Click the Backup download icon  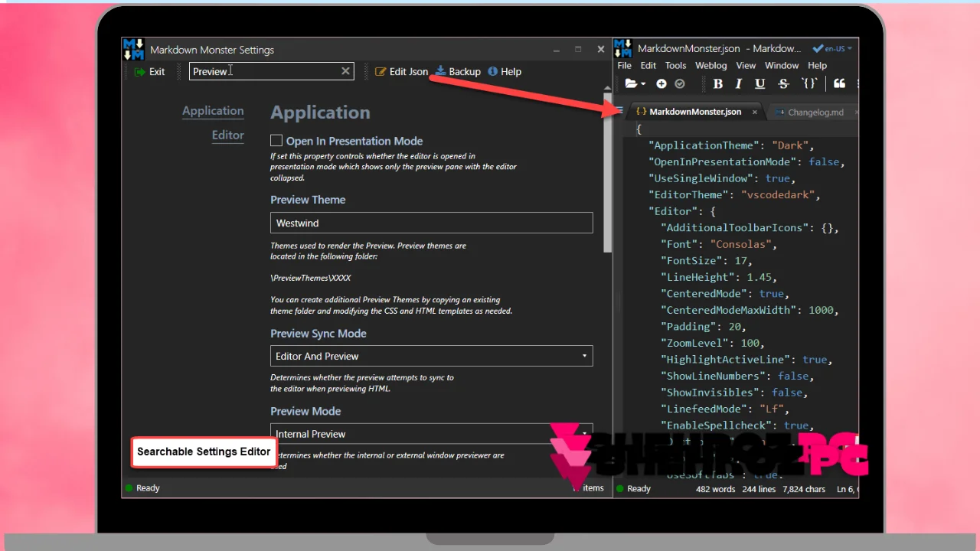coord(440,70)
